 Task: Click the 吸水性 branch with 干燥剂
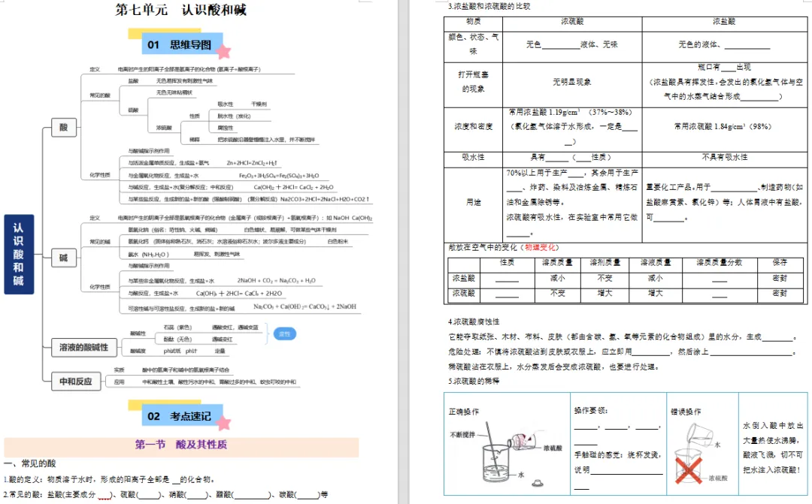pos(242,104)
